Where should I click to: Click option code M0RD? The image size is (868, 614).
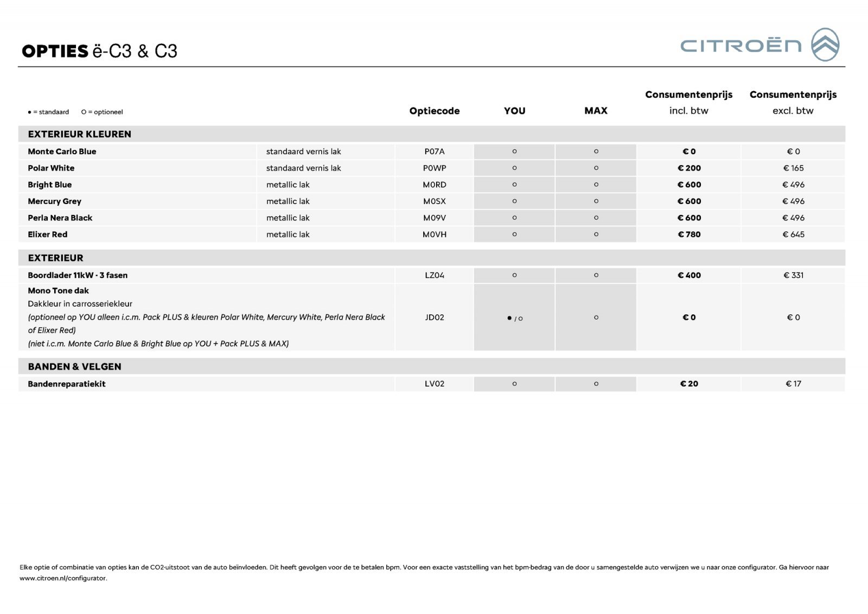coord(435,185)
